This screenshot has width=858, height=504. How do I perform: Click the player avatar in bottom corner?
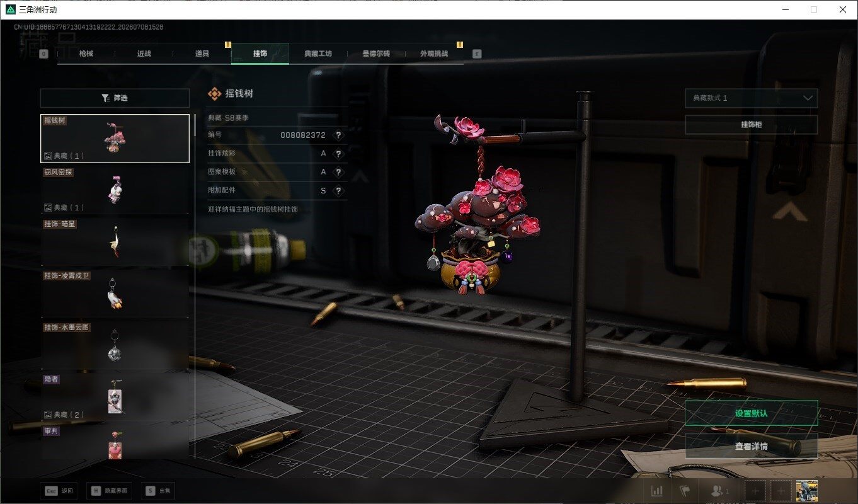point(807,491)
